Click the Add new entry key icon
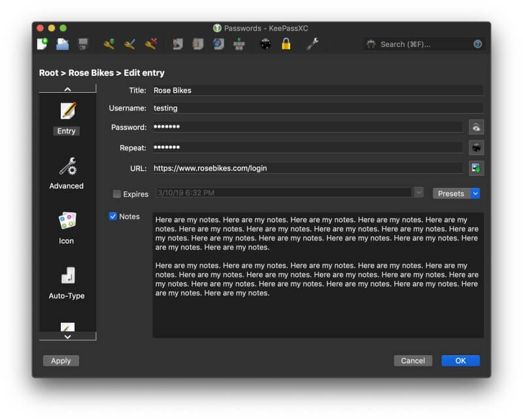 (109, 44)
